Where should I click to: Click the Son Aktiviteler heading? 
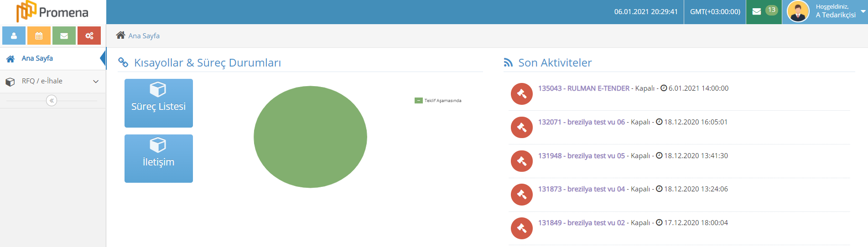(555, 63)
